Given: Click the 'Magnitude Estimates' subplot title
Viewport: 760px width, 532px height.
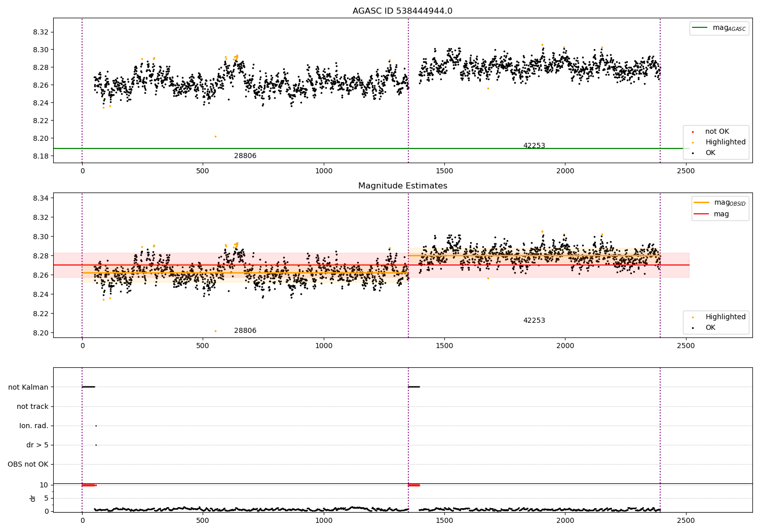Looking at the screenshot, I should point(402,186).
